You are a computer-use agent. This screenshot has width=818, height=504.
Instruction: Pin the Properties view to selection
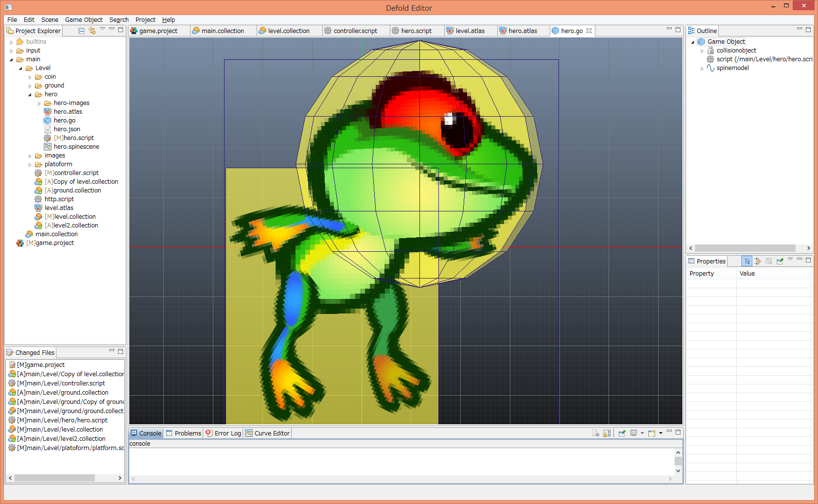click(x=780, y=261)
